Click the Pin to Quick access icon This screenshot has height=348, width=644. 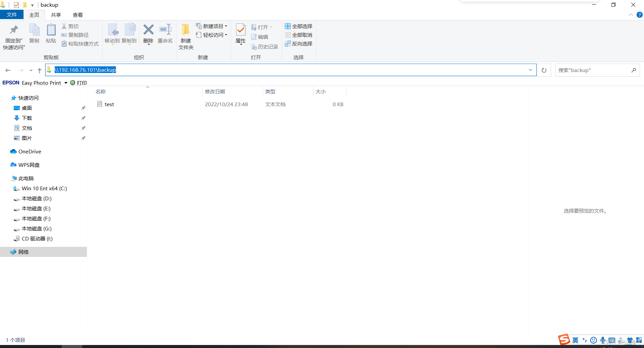[14, 30]
